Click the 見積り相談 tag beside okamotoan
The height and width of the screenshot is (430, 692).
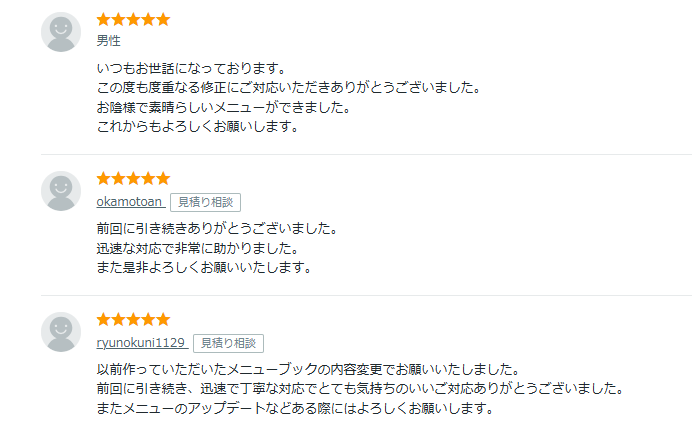click(x=205, y=201)
